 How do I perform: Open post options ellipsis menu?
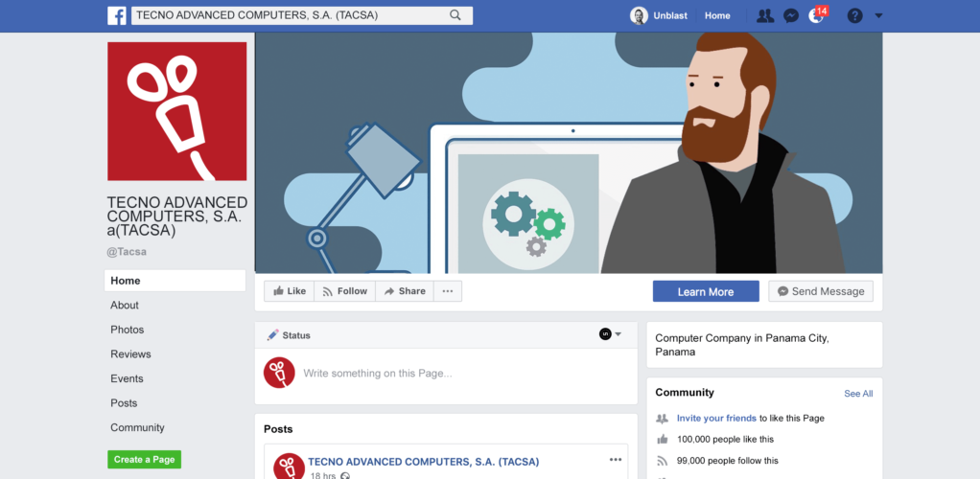pos(616,460)
